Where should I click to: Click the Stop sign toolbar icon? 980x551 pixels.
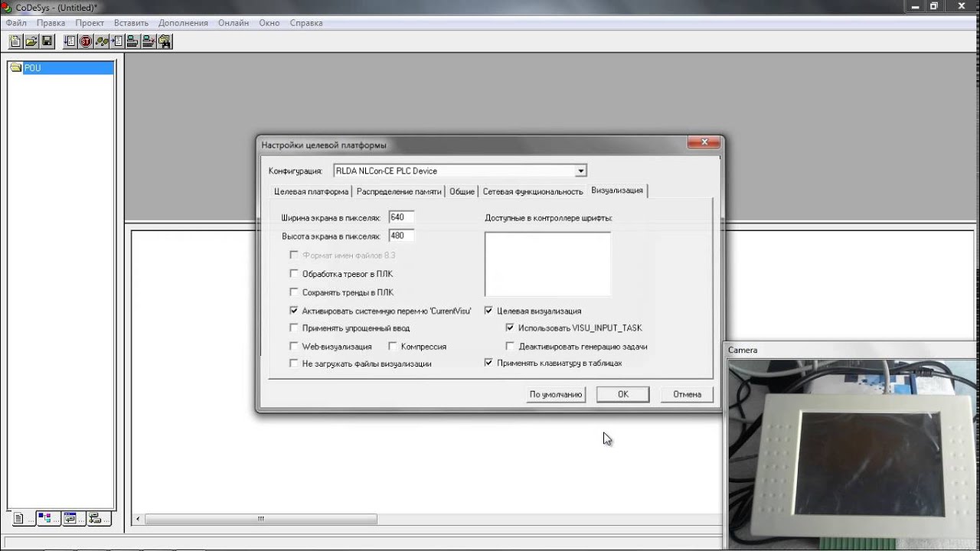click(86, 41)
